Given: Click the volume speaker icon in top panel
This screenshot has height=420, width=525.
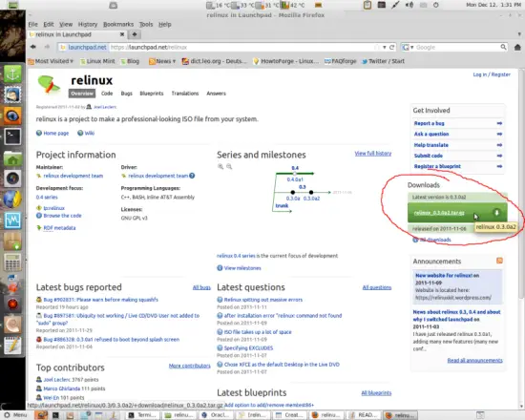Looking at the screenshot, I should click(x=409, y=5).
